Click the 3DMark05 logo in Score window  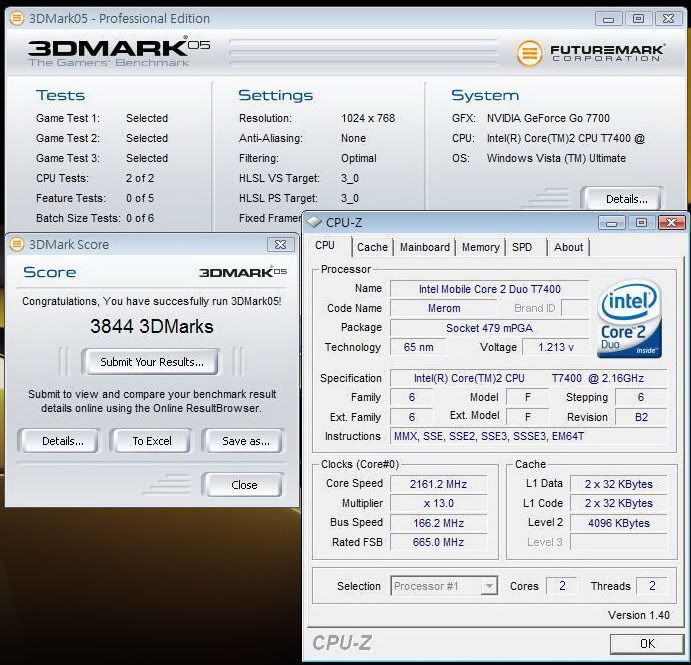pos(243,272)
